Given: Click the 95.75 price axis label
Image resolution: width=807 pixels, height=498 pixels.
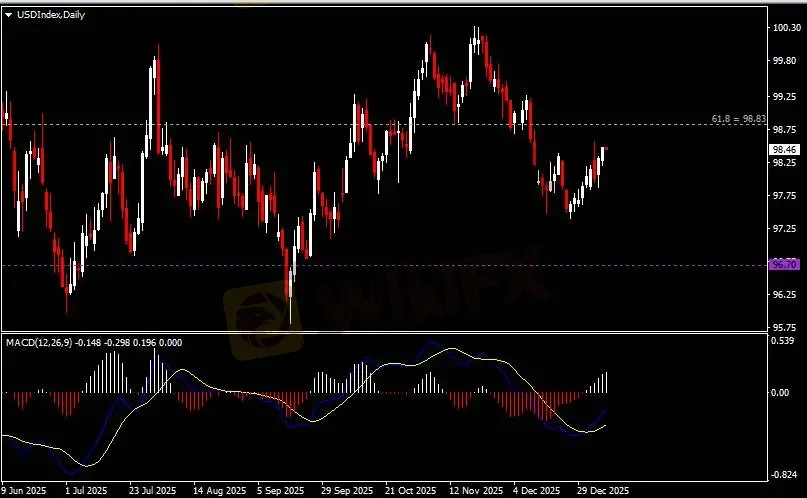Looking at the screenshot, I should (783, 328).
